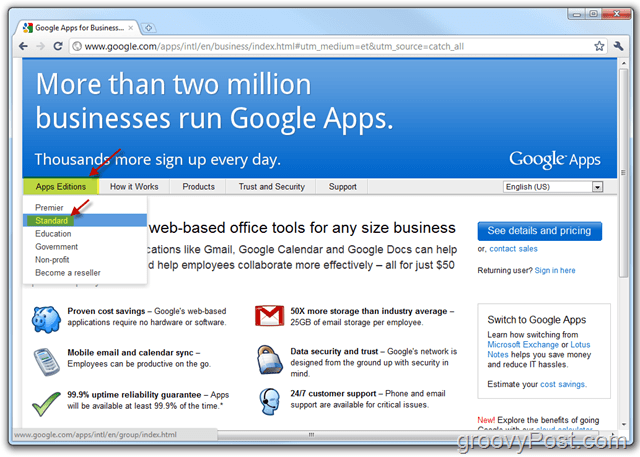Click the piggy bank cost savings icon
Viewport: 640px width, 457px height.
coord(46,319)
